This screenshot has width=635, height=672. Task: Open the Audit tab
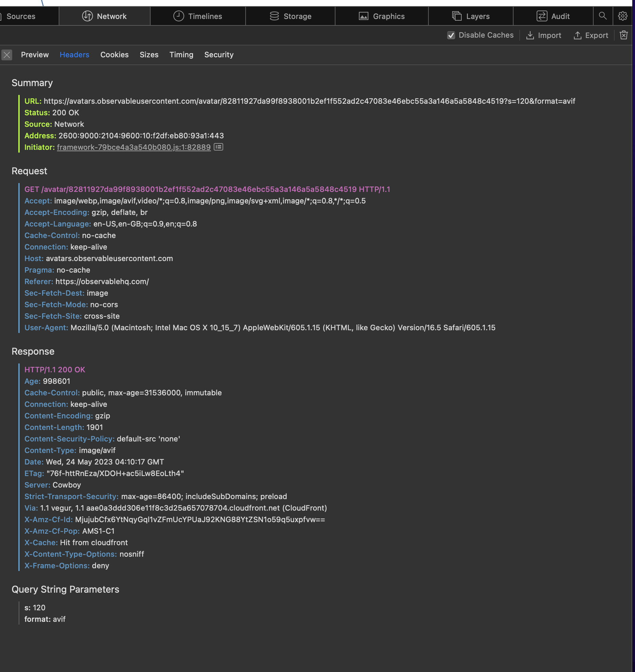click(553, 16)
